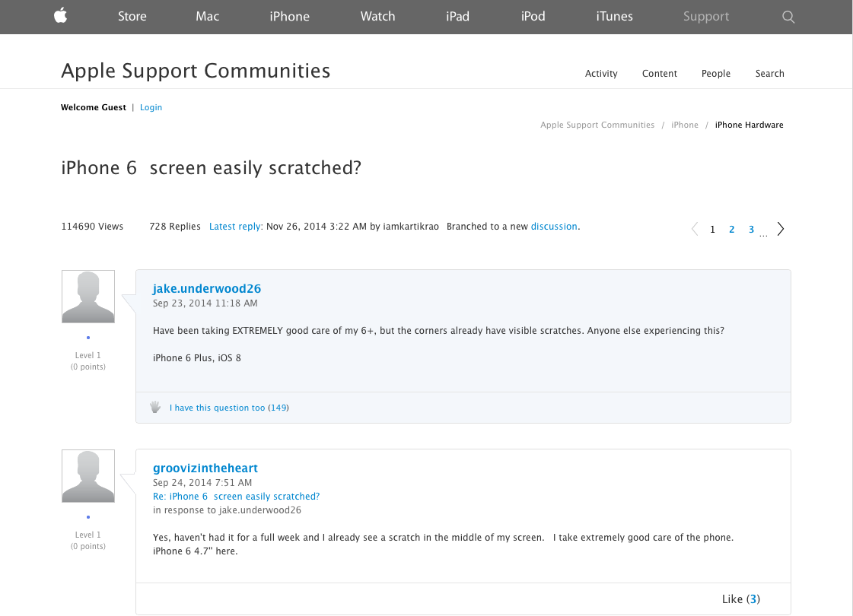Click iPhone 6 Plus, iOS 8 text
The image size is (853, 616).
coord(197,357)
